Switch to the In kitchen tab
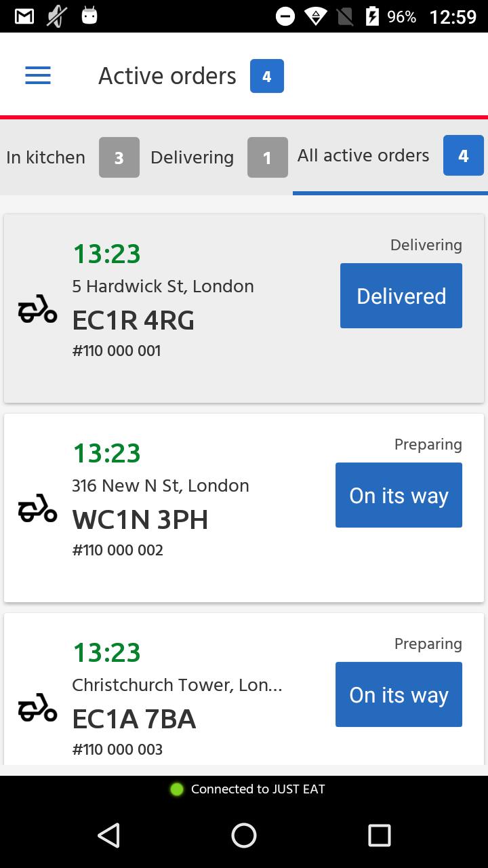Screen dimensions: 488x868 click(71, 157)
